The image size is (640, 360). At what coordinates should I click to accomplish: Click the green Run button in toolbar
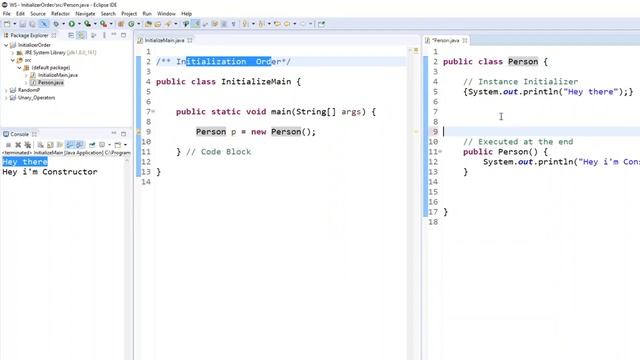pos(72,24)
